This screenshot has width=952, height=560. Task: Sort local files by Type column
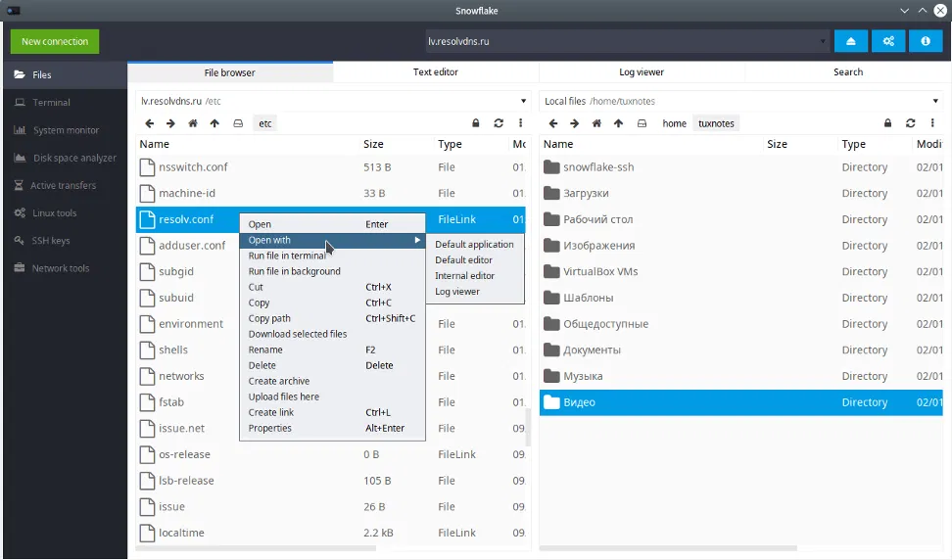click(875, 144)
